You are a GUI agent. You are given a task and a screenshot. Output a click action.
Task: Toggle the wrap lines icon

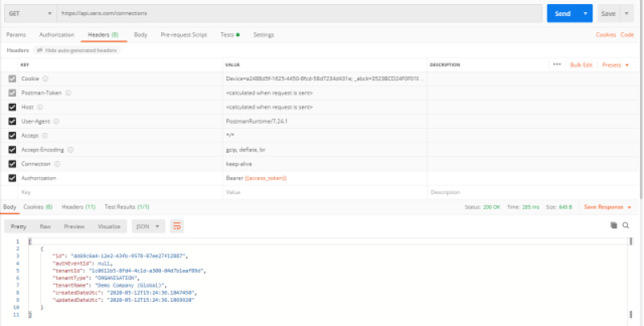point(177,227)
